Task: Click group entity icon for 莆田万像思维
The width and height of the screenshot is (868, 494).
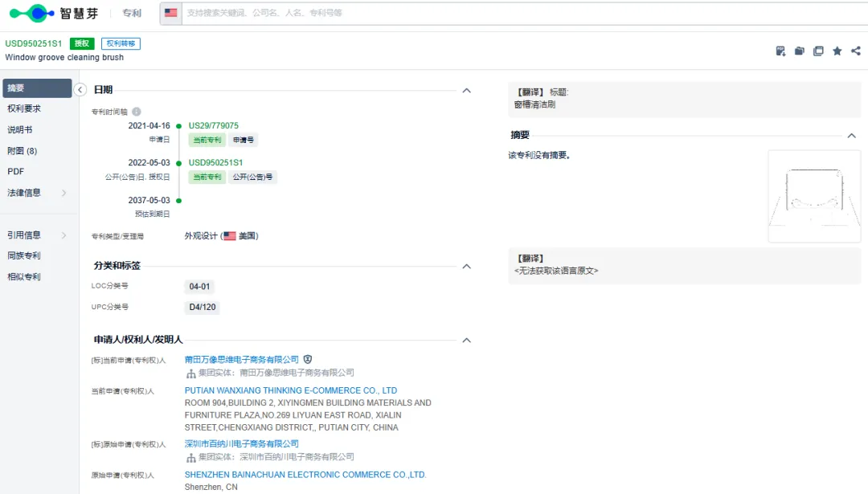Action: pos(191,374)
